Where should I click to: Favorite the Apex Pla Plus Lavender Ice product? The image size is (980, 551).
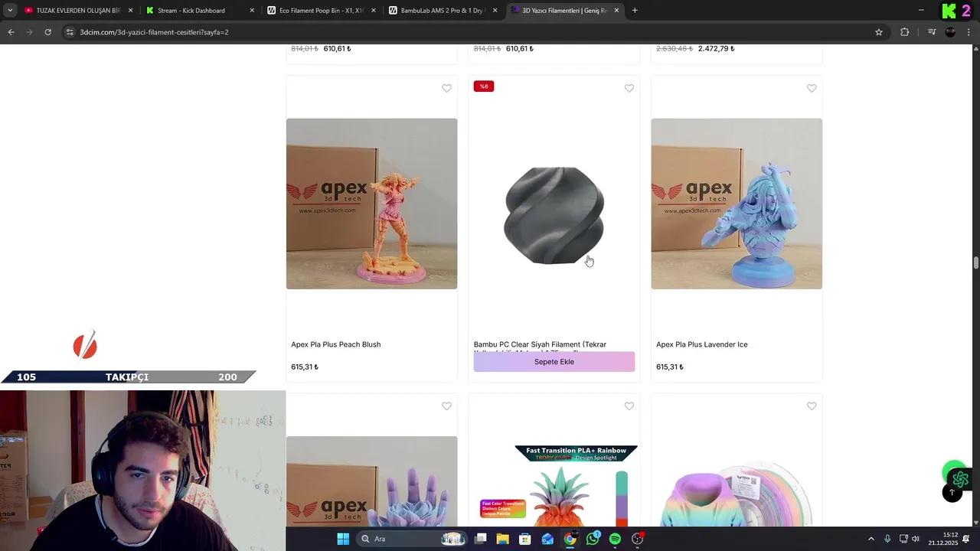coord(812,88)
